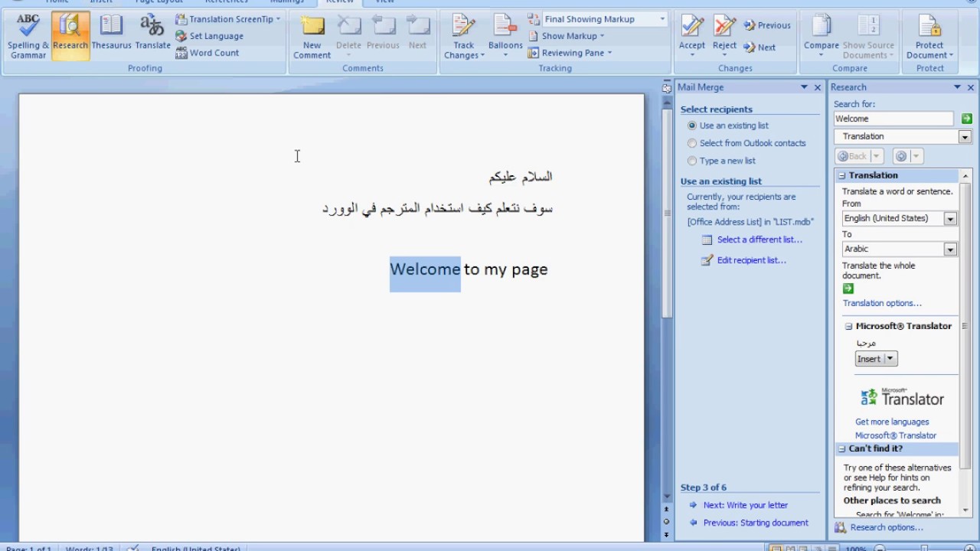Click highlighted word Welcome in document
This screenshot has width=980, height=551.
click(x=425, y=269)
